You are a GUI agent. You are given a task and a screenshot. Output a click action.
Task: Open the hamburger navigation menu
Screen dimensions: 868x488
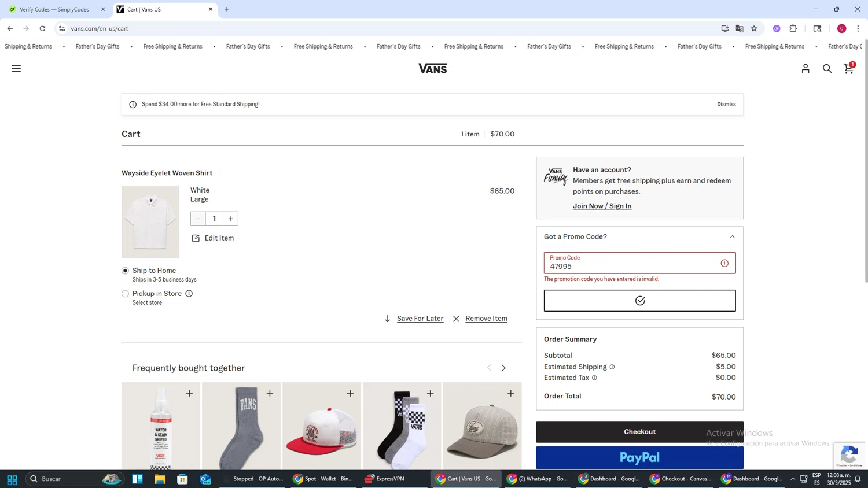point(16,69)
